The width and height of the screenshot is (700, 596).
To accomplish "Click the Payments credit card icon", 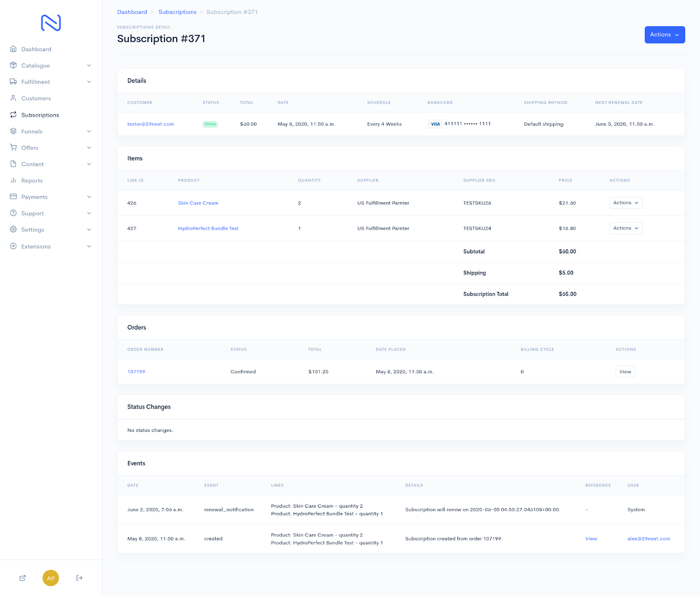I will [x=13, y=197].
